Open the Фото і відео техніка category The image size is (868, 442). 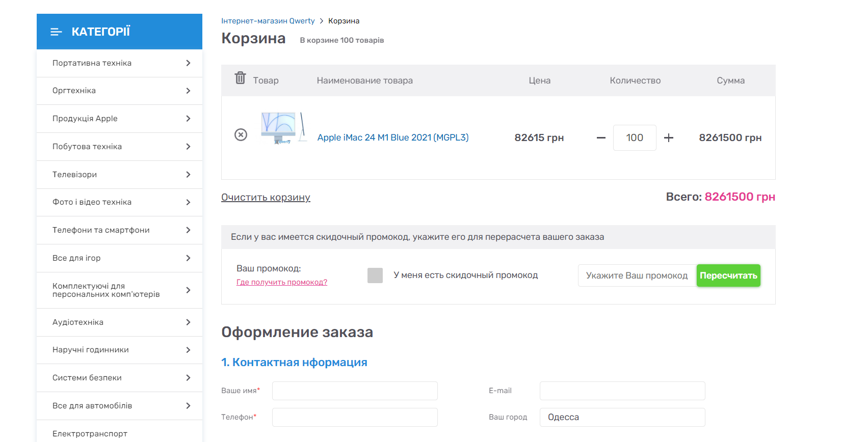(92, 202)
